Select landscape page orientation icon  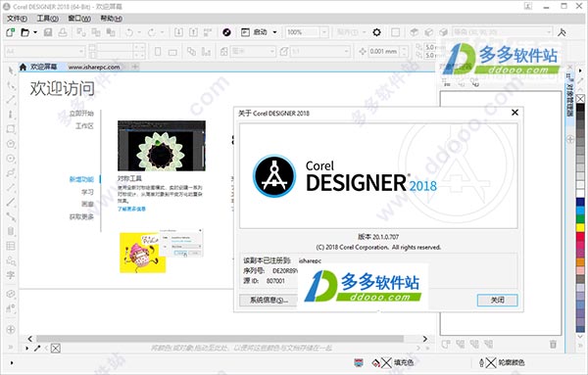pos(172,52)
